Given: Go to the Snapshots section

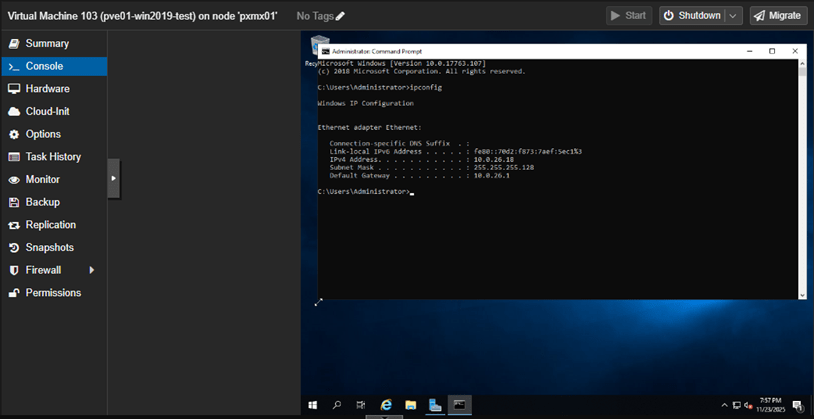Looking at the screenshot, I should pyautogui.click(x=49, y=247).
